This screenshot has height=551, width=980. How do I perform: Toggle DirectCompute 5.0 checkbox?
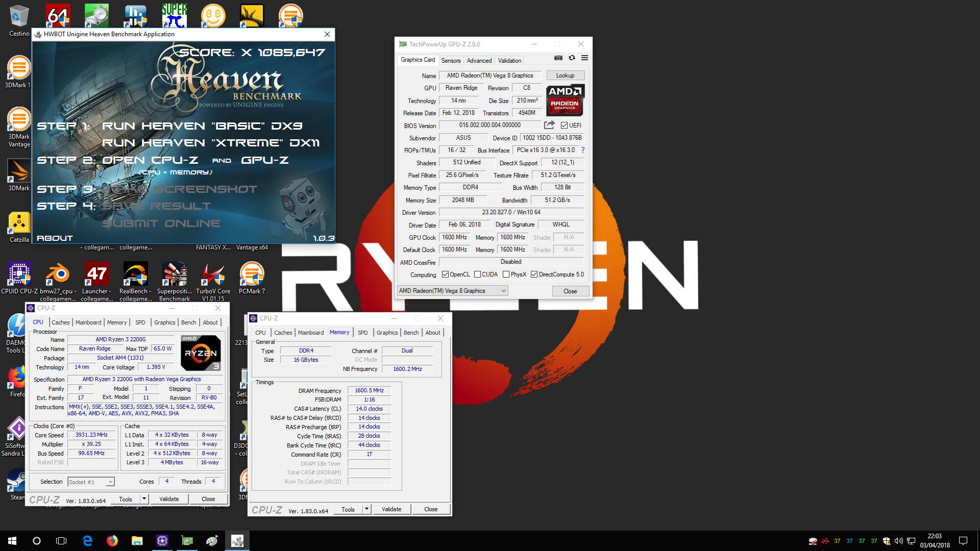click(534, 274)
